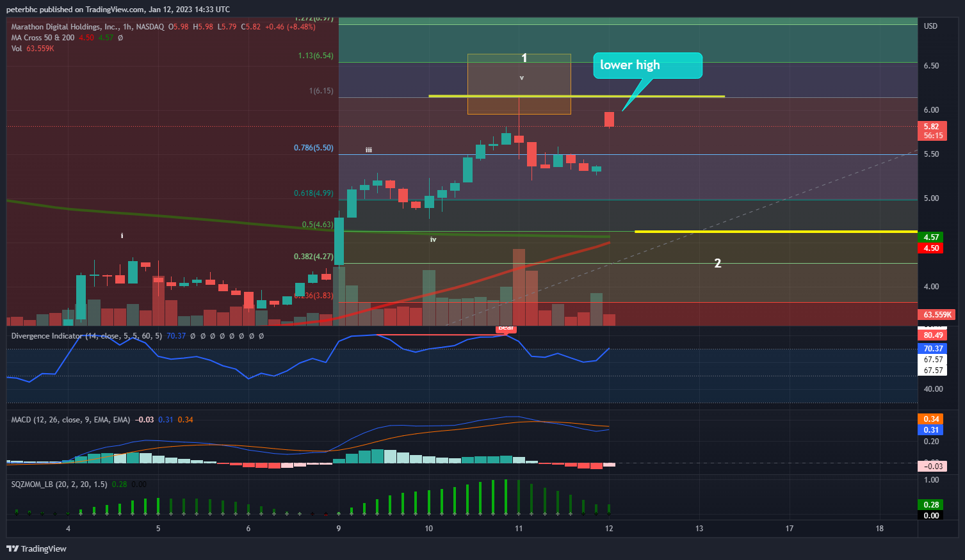Click the current price label 5.82
Viewport: 965px width, 560px height.
click(932, 127)
